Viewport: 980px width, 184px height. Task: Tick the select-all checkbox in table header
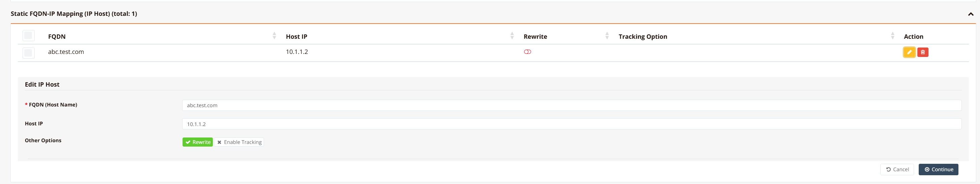point(29,36)
